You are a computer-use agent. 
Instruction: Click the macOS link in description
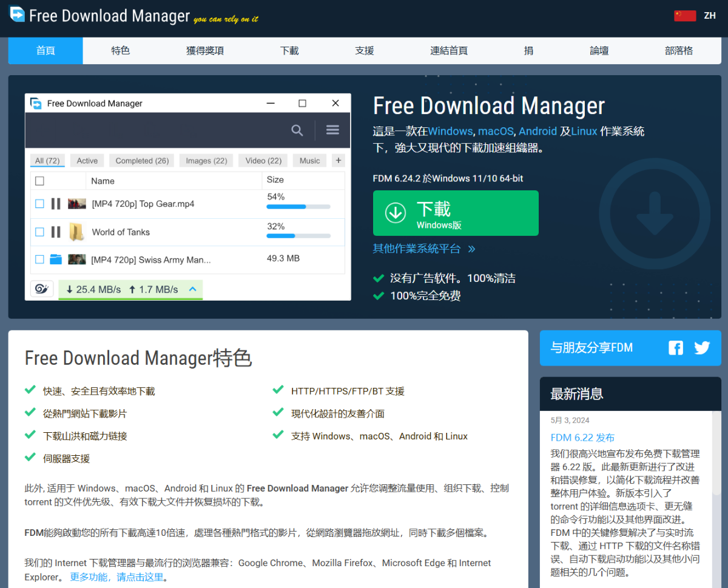(x=497, y=131)
